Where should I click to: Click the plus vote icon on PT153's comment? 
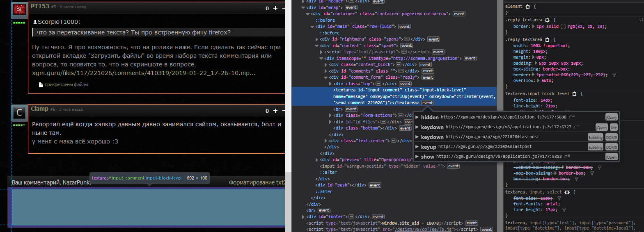(x=275, y=8)
